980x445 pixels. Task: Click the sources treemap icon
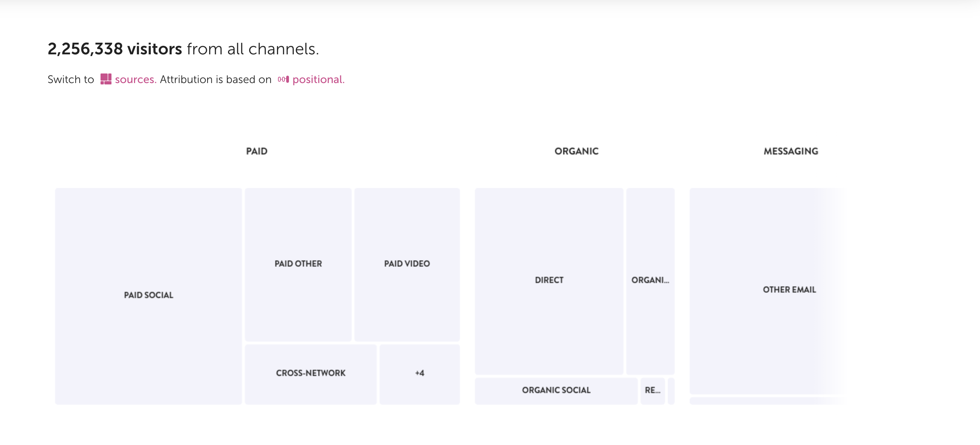(x=106, y=79)
